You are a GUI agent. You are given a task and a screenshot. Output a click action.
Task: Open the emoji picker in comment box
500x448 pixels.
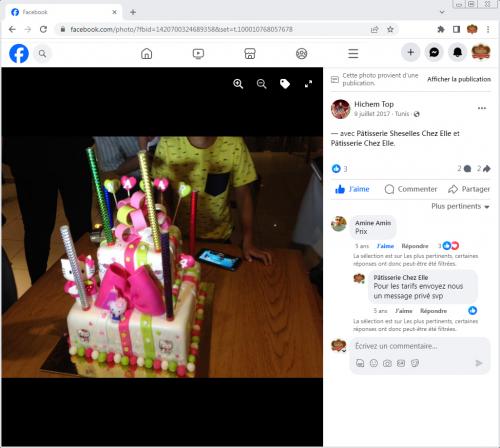(x=374, y=363)
